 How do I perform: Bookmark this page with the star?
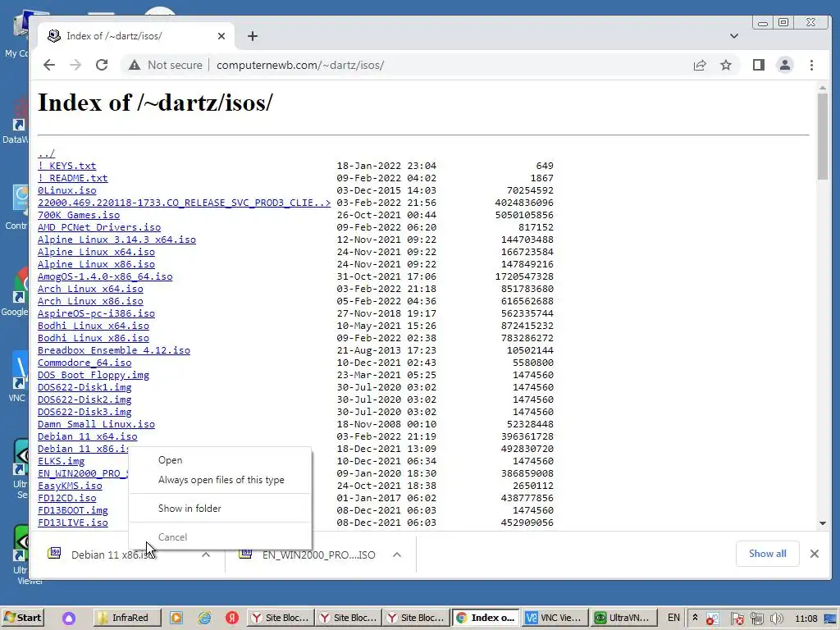click(x=726, y=66)
